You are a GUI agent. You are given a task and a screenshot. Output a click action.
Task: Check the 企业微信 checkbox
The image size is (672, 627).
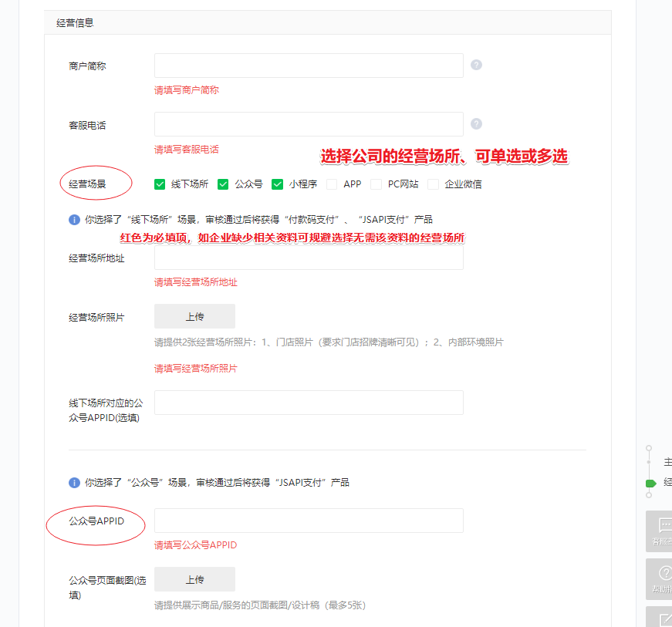click(x=433, y=184)
